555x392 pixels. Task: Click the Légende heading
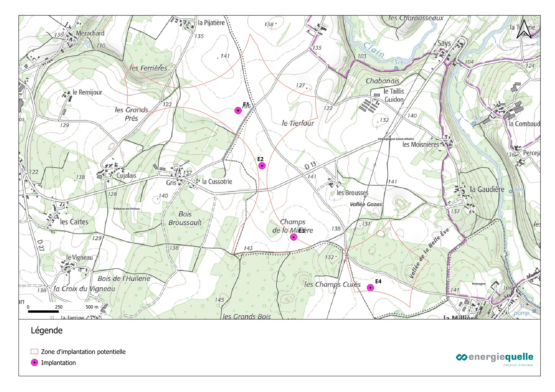[x=47, y=330]
